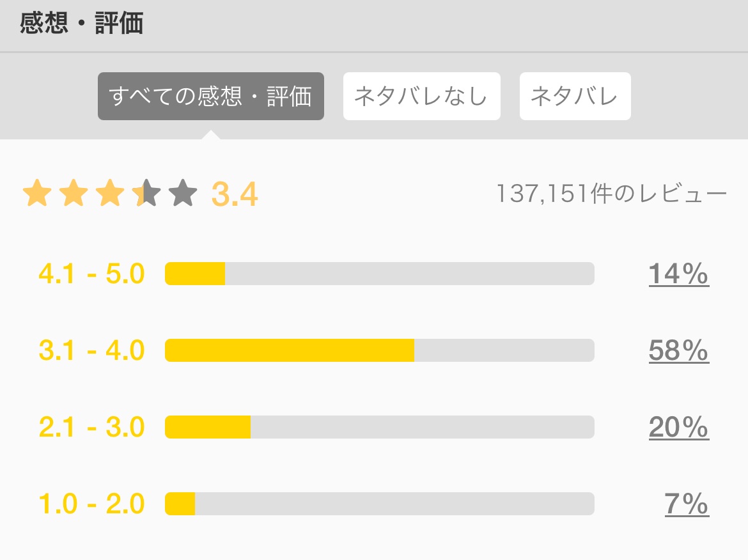The height and width of the screenshot is (560, 748).
Task: Tap the gray fifth star icon
Action: 183,193
